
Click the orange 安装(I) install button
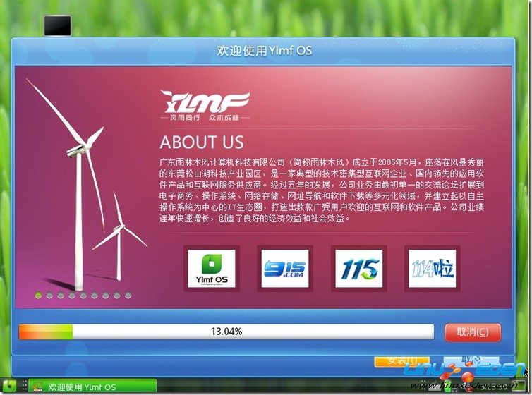pos(401,361)
